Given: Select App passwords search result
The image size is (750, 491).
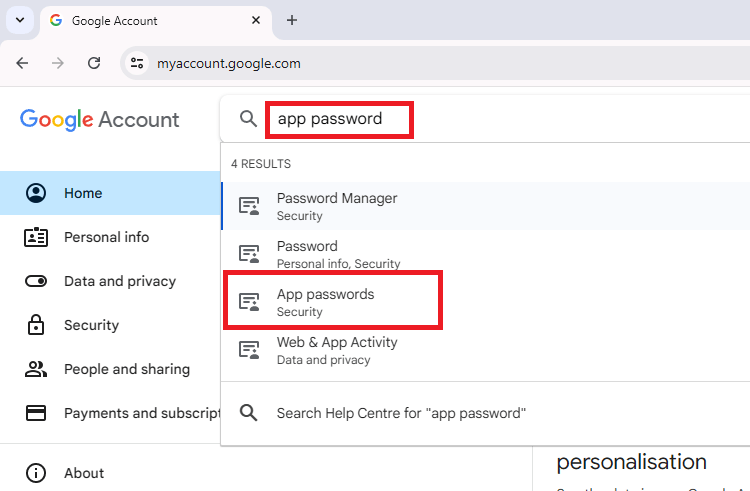Looking at the screenshot, I should [x=325, y=302].
